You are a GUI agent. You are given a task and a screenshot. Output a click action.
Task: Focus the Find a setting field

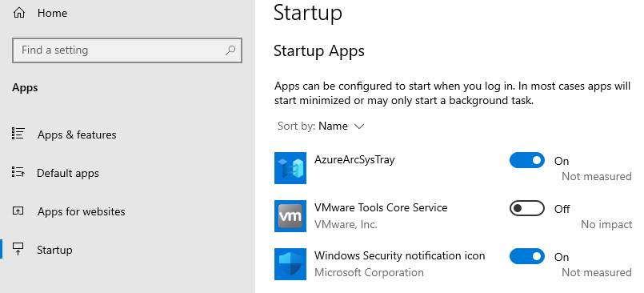pyautogui.click(x=127, y=50)
